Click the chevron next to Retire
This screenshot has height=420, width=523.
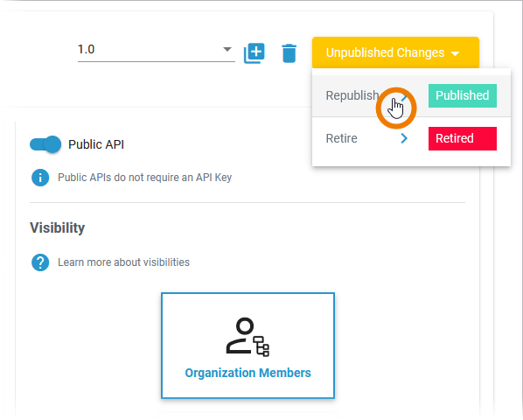point(404,138)
